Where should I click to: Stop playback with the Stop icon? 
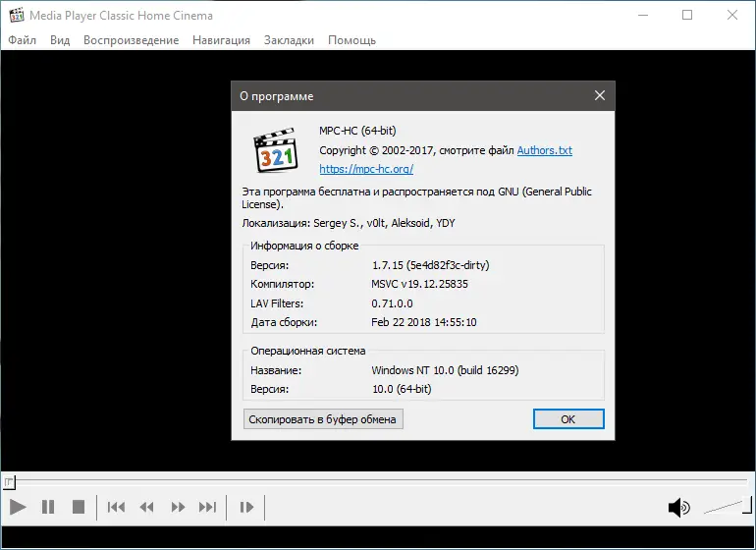click(79, 507)
